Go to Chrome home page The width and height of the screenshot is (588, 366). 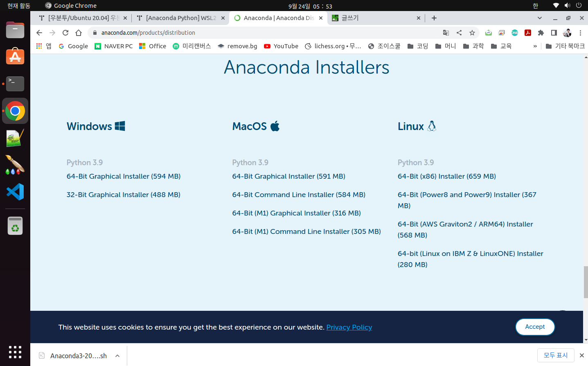(x=79, y=33)
